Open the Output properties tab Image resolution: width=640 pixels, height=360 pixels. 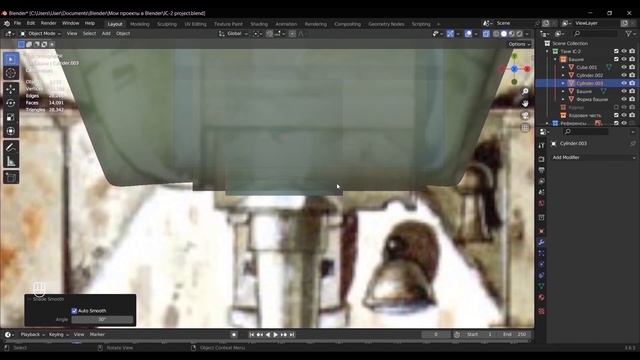(541, 170)
